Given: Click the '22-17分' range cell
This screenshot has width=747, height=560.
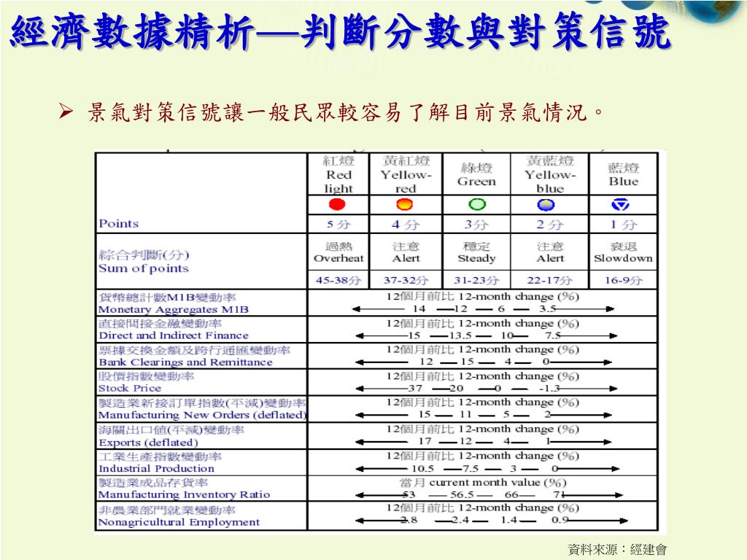Looking at the screenshot, I should (x=550, y=281).
